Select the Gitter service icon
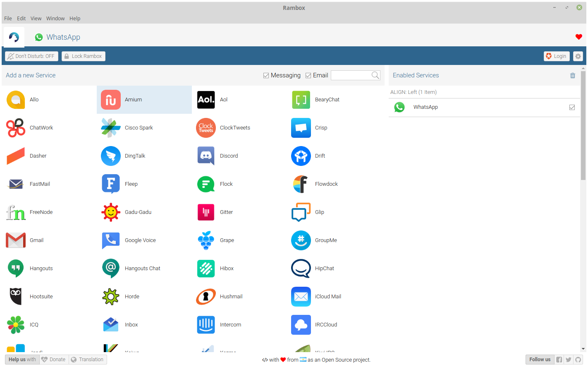Screen dimensions: 588x367 tap(206, 212)
